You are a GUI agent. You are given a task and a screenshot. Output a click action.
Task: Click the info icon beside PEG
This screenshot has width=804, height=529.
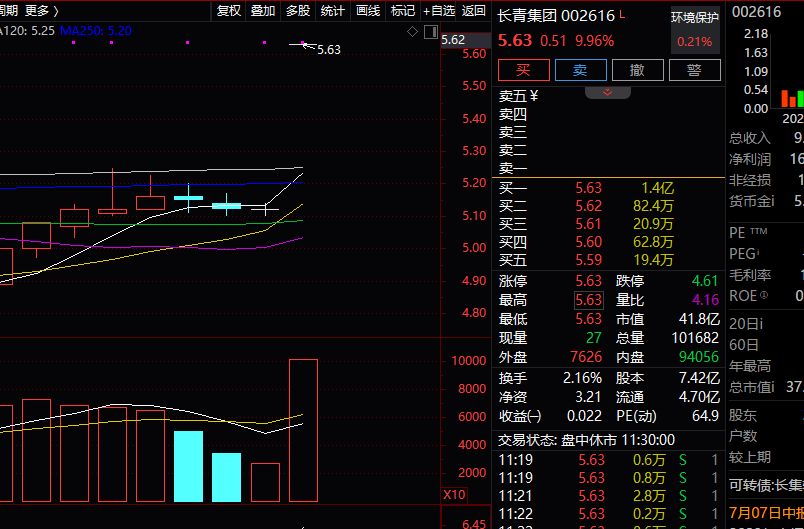tap(758, 252)
